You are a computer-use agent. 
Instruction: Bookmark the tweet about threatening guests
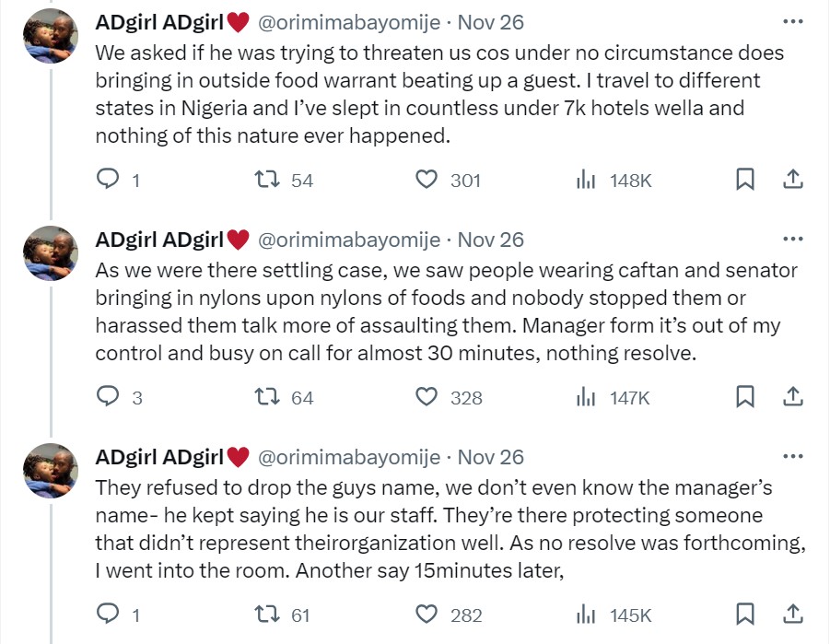click(745, 181)
